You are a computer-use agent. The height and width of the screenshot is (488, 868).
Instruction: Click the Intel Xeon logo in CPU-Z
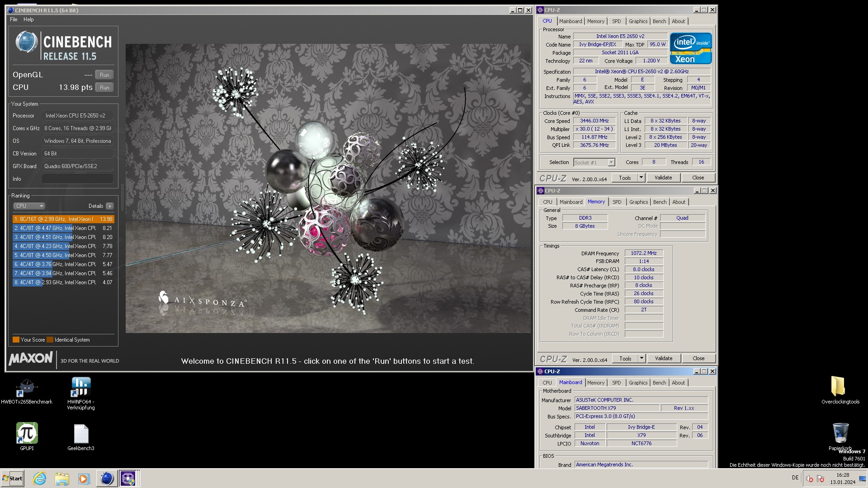pos(690,48)
